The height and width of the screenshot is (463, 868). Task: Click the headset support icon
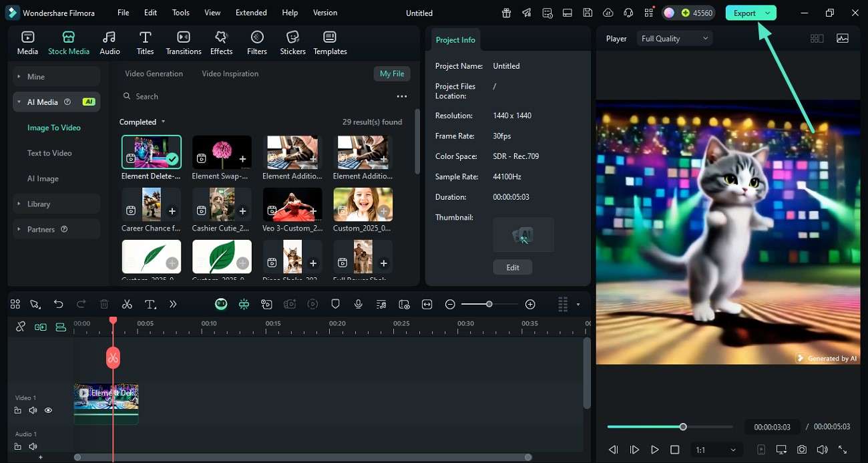click(628, 13)
